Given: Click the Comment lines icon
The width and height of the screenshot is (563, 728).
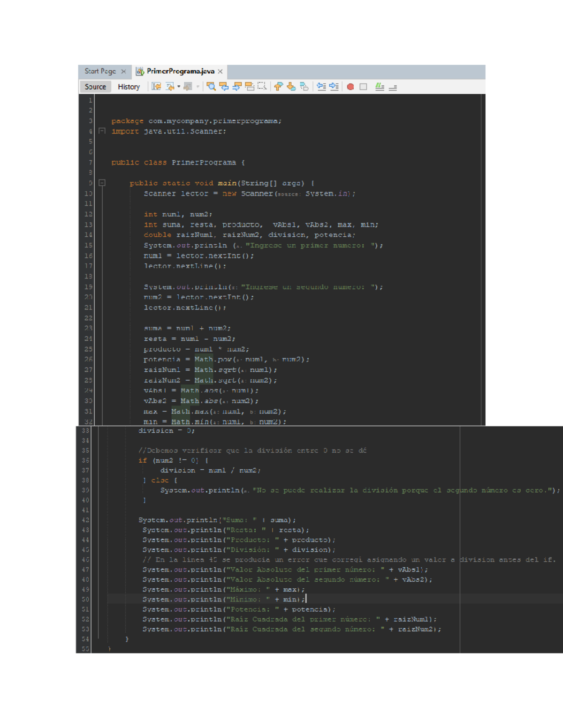Looking at the screenshot, I should 380,87.
